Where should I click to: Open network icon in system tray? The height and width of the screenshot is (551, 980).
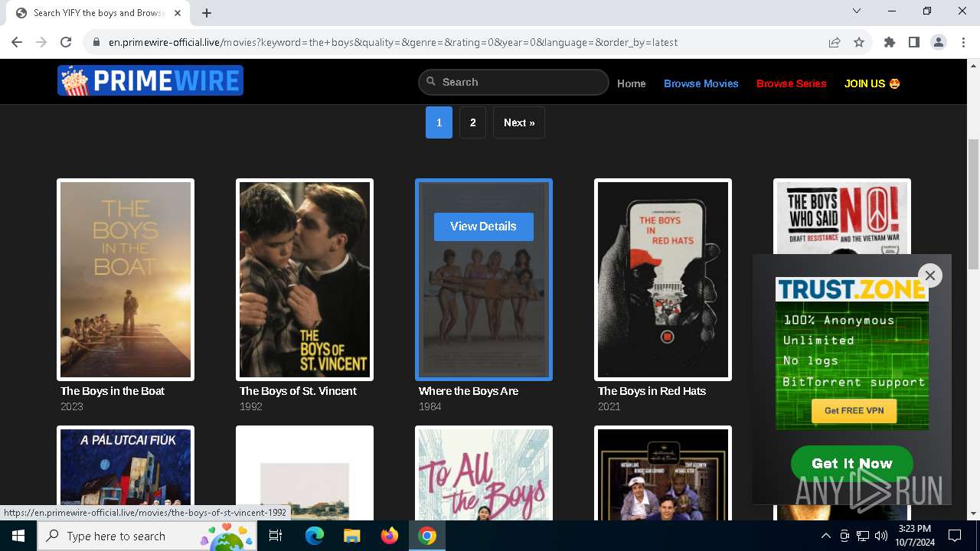863,536
